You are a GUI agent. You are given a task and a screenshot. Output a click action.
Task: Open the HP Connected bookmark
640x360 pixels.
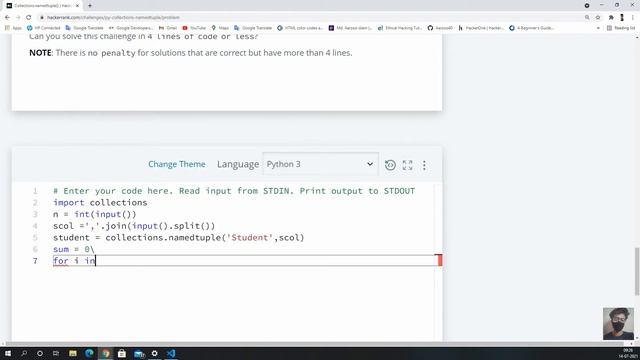pyautogui.click(x=44, y=28)
